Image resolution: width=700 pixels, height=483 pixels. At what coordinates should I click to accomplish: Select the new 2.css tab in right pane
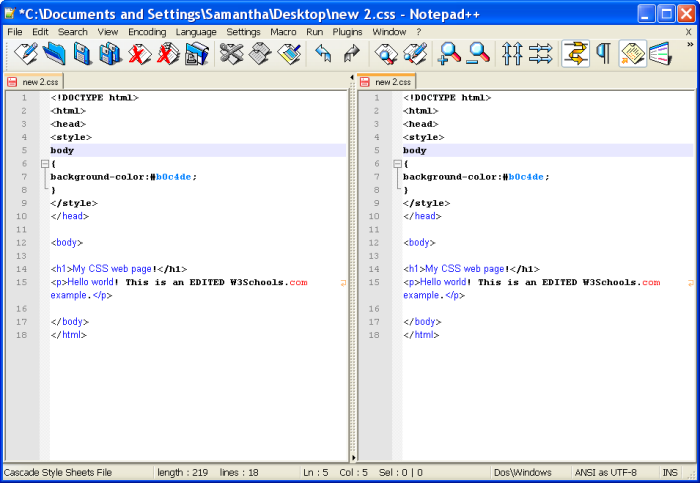(x=386, y=82)
